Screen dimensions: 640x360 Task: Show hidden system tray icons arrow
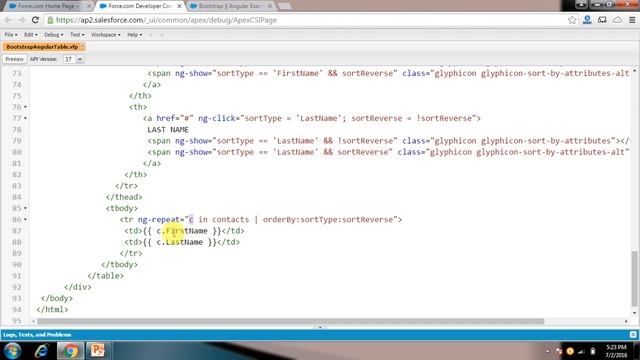(547, 351)
